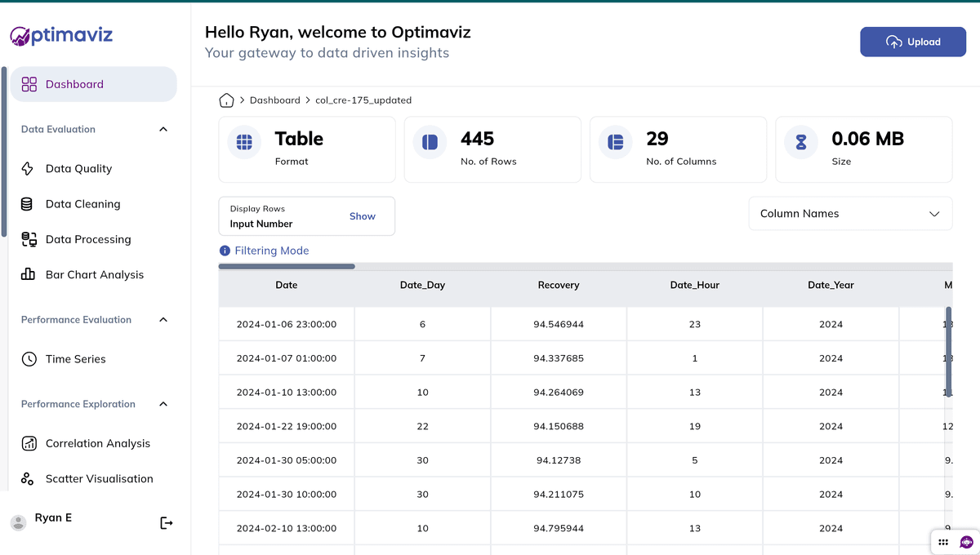Click the Filtering Mode info icon

[x=225, y=251]
